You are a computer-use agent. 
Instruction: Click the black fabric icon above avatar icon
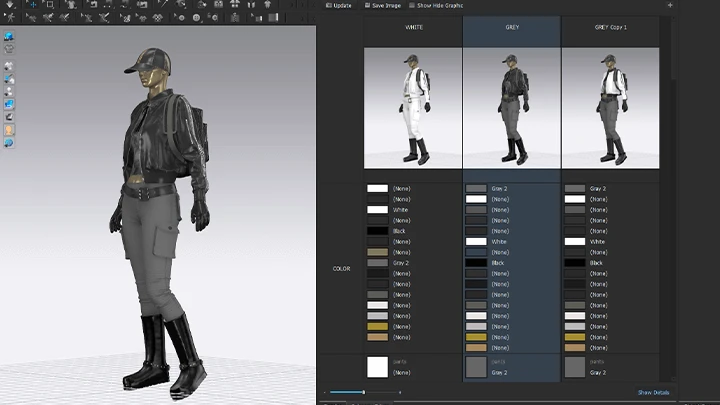9,117
